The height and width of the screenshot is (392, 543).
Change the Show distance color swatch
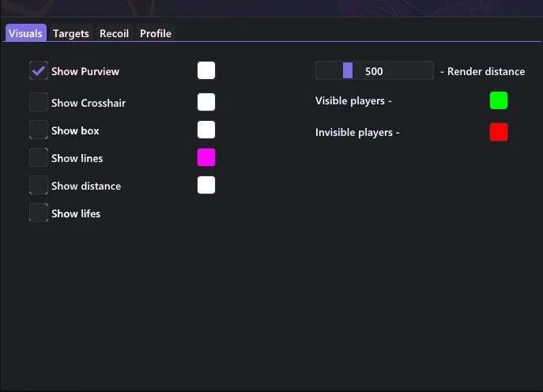(206, 185)
